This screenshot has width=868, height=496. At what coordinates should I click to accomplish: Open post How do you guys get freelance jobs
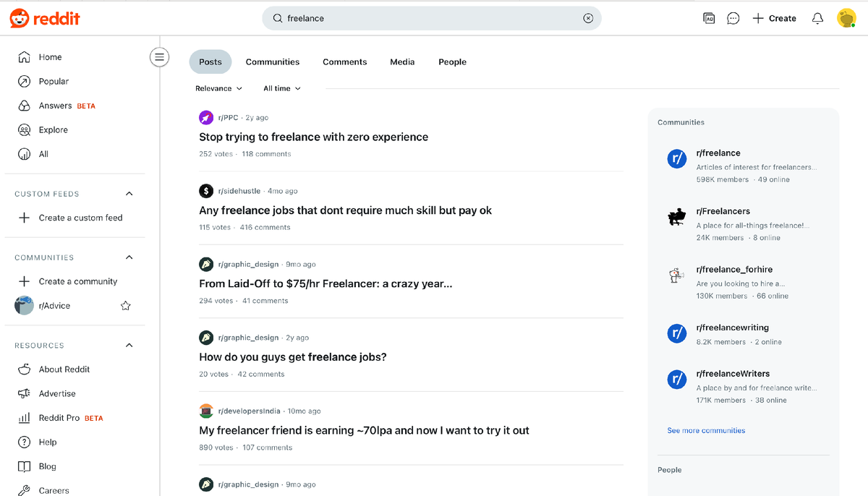point(293,357)
